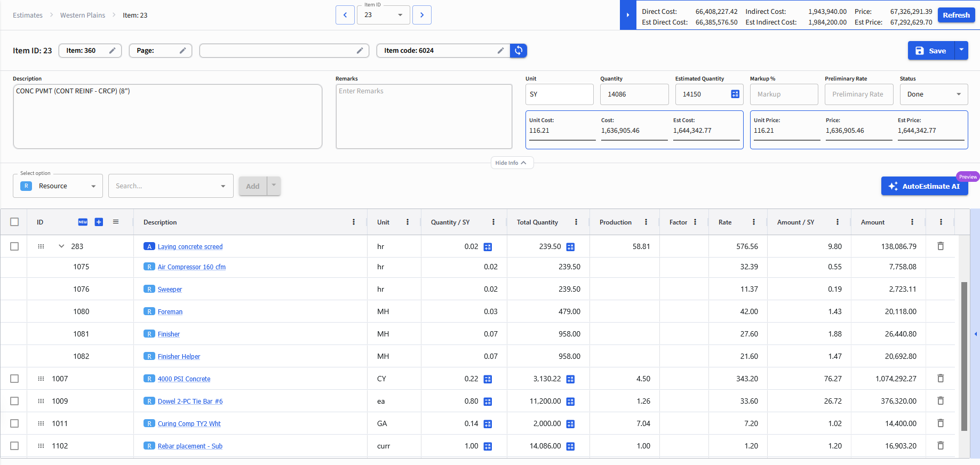Click into the Remarks text area

pyautogui.click(x=424, y=116)
